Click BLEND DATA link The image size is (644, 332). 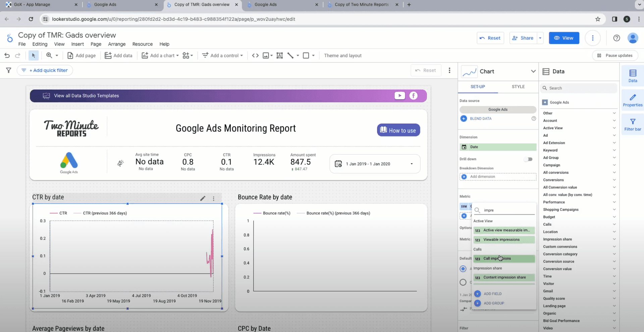(480, 118)
